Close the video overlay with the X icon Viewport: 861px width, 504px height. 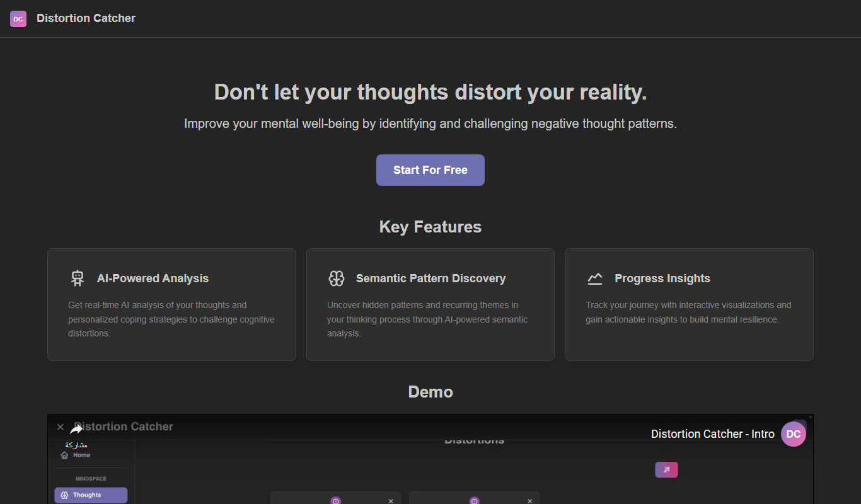61,427
